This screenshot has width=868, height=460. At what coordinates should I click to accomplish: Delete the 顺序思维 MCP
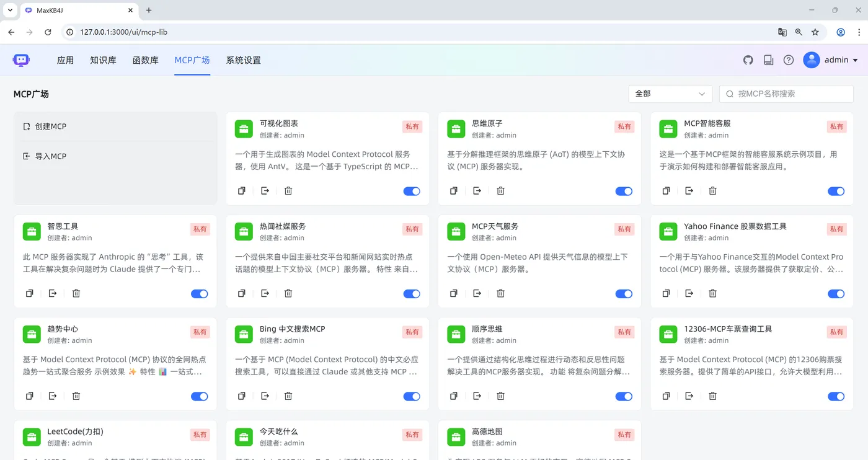coord(500,396)
